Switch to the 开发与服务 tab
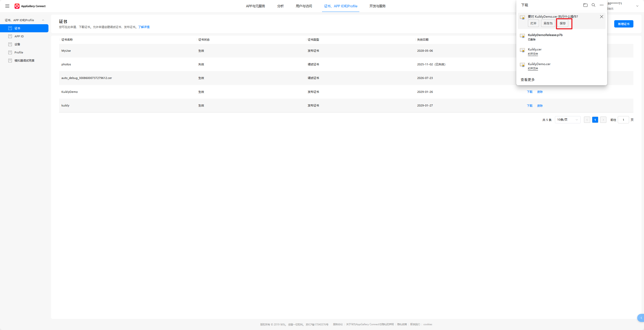The height and width of the screenshot is (330, 644). [x=377, y=6]
